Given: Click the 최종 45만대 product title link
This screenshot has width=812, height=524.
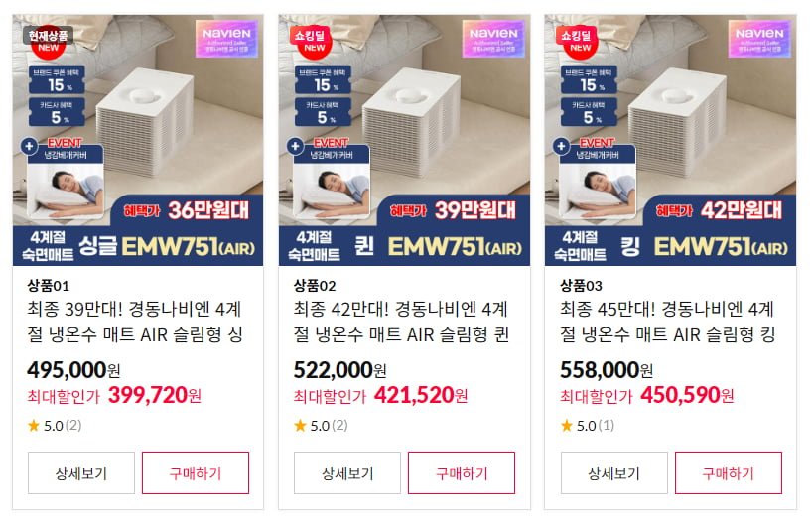Looking at the screenshot, I should [667, 322].
